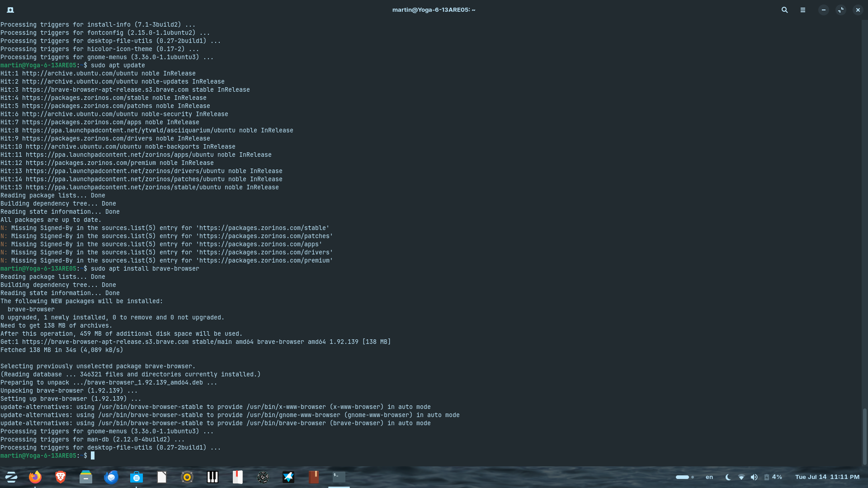Open Thunderbird mail from the taskbar
The height and width of the screenshot is (488, 868).
(x=111, y=477)
